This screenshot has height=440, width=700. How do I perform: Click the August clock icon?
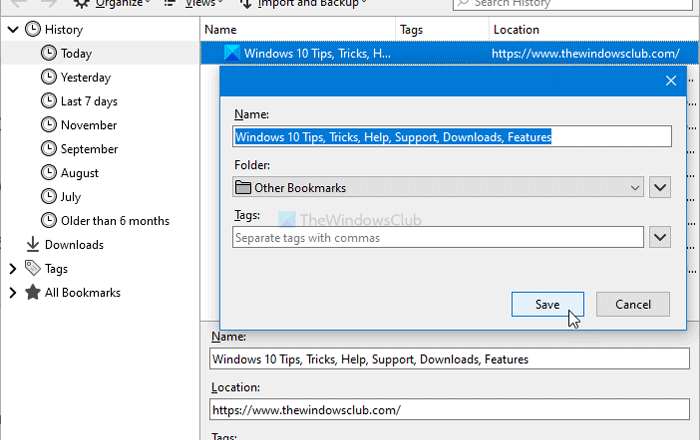49,173
